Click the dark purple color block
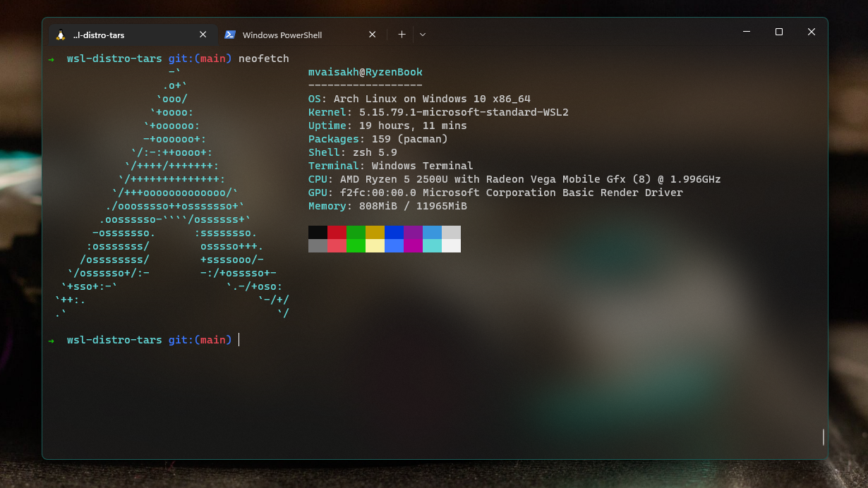 point(413,233)
